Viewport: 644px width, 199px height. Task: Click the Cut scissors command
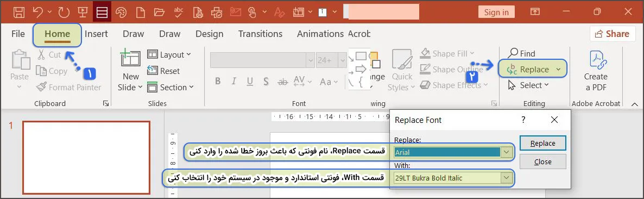(50, 55)
